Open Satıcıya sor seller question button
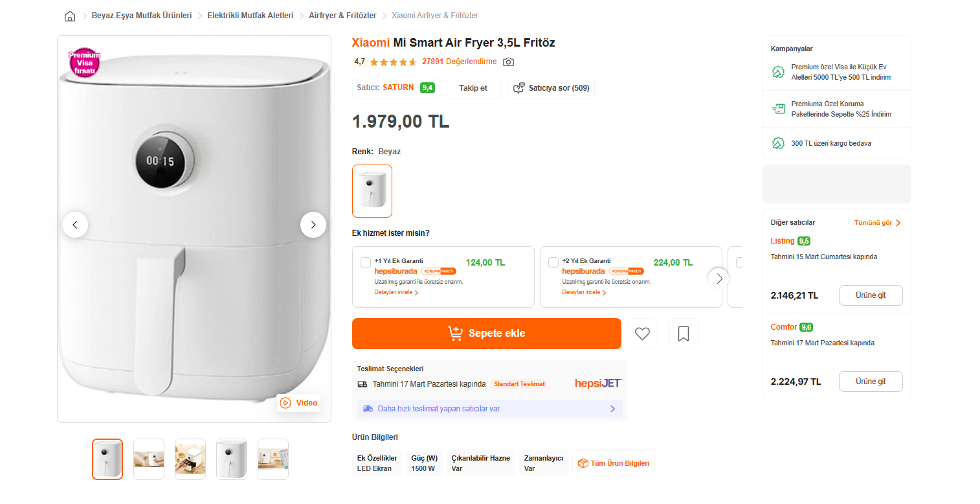980x504 pixels. pyautogui.click(x=551, y=88)
